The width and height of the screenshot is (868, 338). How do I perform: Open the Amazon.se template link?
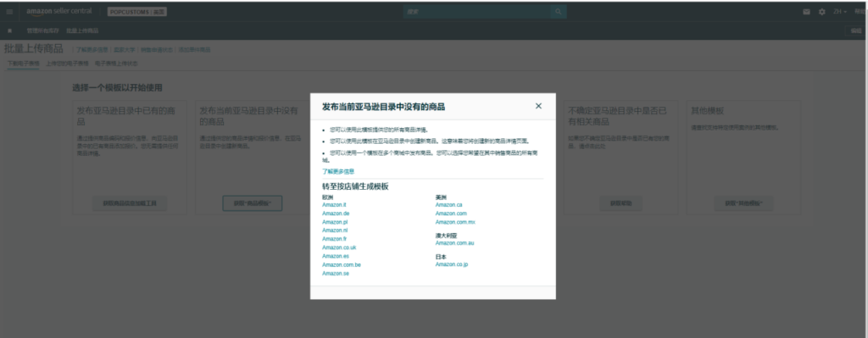336,274
